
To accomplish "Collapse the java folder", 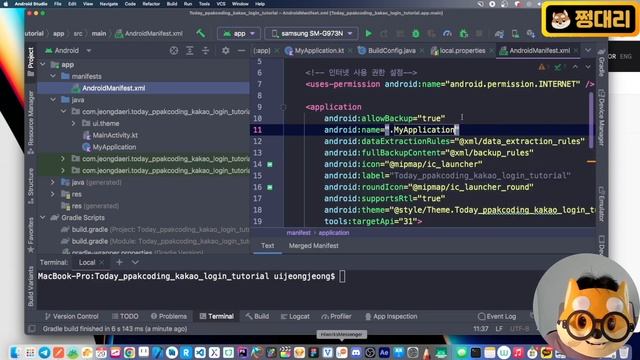I will tap(53, 100).
